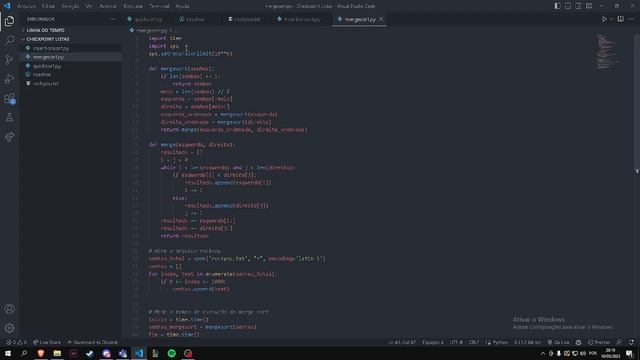Click Live Share in status bar
Viewport: 640px width, 360px height.
(x=47, y=342)
